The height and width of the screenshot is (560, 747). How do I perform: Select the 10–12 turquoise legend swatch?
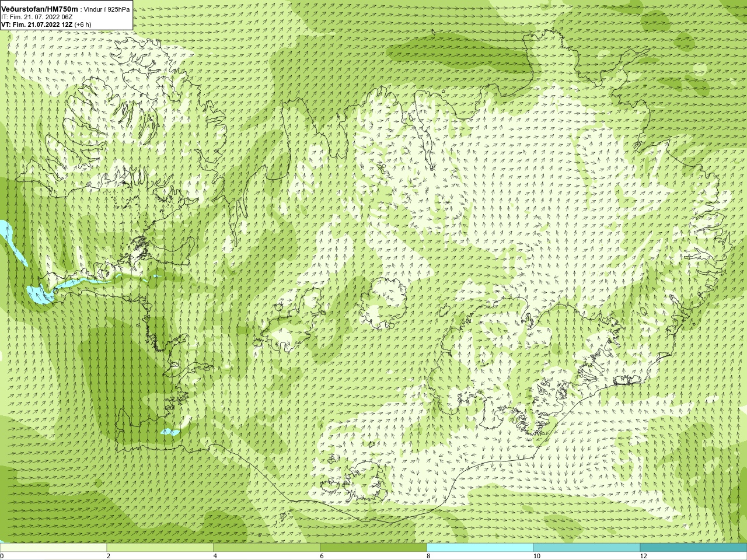[587, 548]
